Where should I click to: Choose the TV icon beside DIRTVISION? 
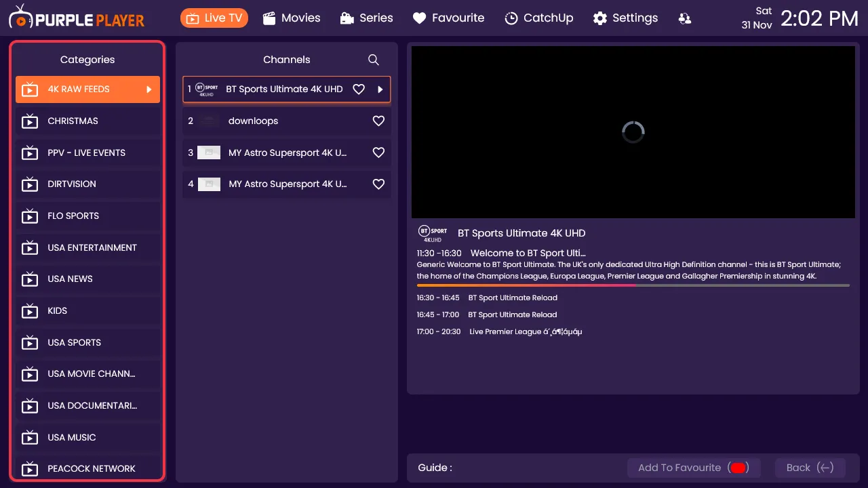30,184
